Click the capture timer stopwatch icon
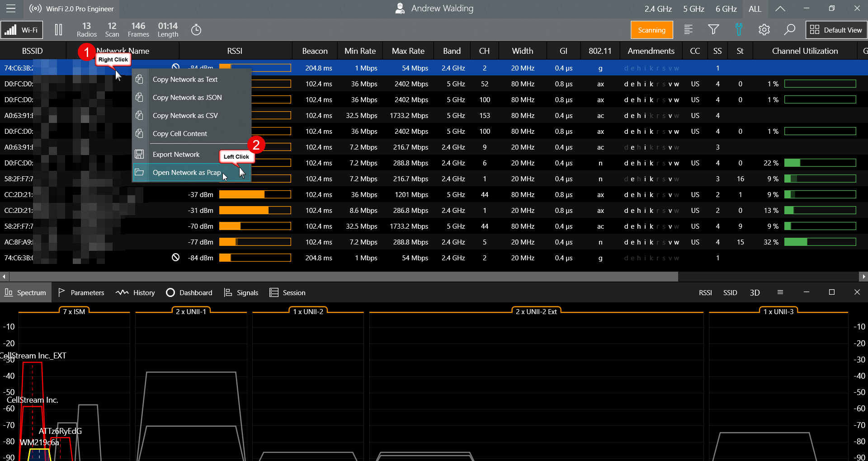The height and width of the screenshot is (461, 868). (196, 29)
